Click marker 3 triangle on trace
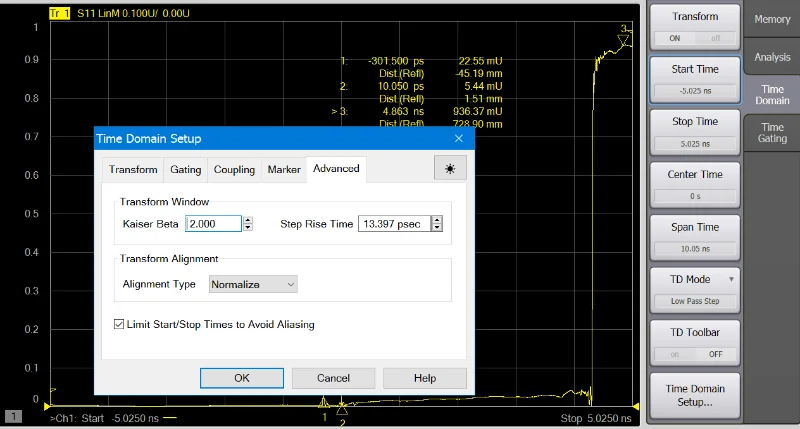The height and width of the screenshot is (429, 800). click(623, 40)
